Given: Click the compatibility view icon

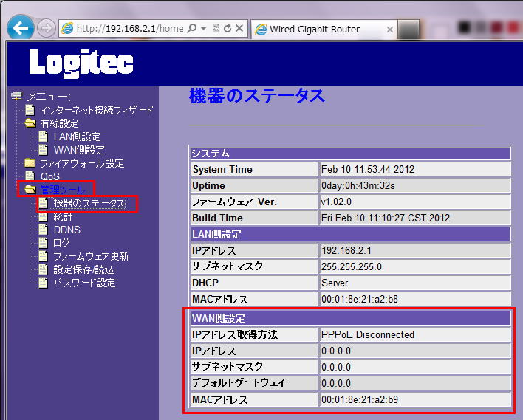Looking at the screenshot, I should tap(216, 28).
